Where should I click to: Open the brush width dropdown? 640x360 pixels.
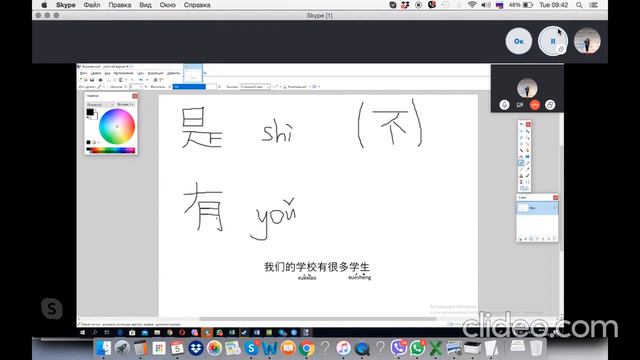(141, 87)
